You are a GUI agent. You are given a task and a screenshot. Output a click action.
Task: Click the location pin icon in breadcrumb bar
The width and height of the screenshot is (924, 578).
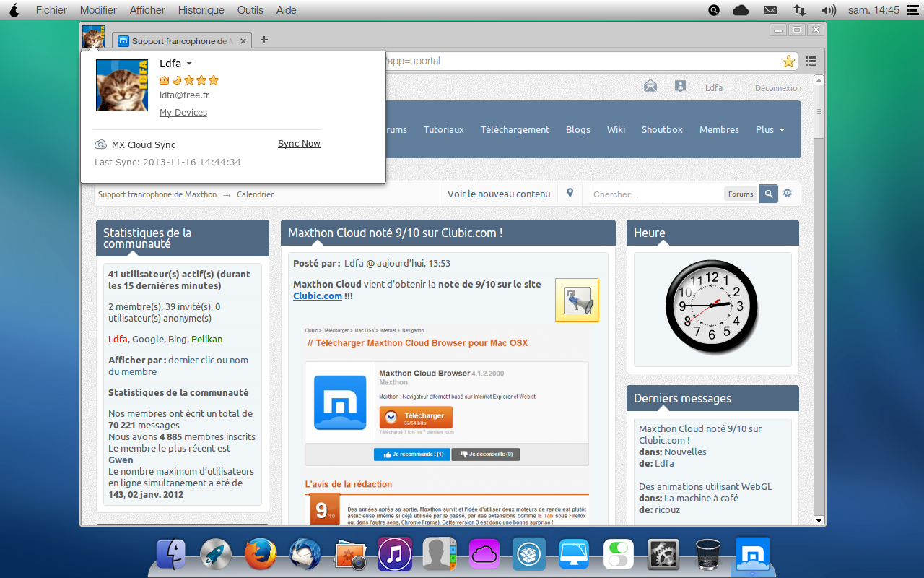click(x=570, y=193)
